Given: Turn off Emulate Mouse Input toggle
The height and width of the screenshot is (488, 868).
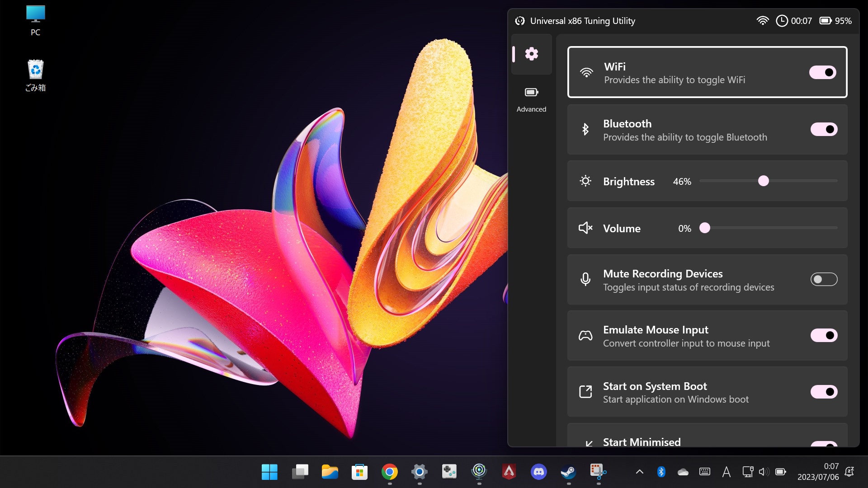Looking at the screenshot, I should click(x=824, y=335).
